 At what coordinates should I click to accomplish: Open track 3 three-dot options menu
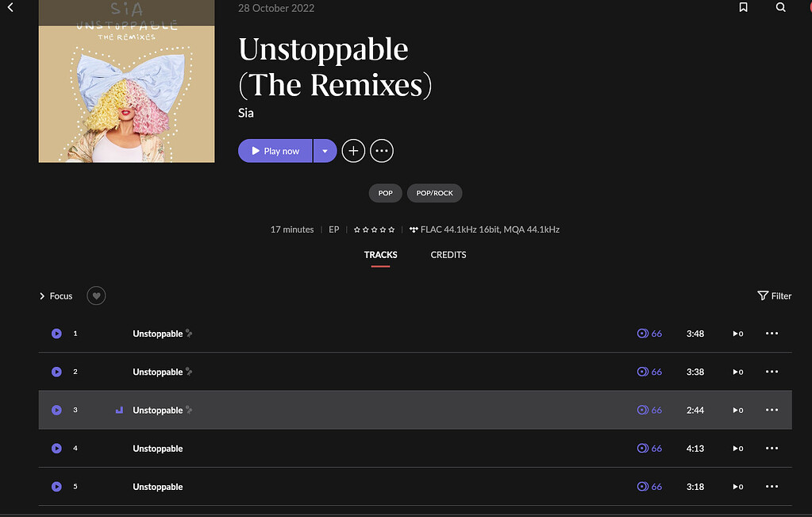coord(772,410)
